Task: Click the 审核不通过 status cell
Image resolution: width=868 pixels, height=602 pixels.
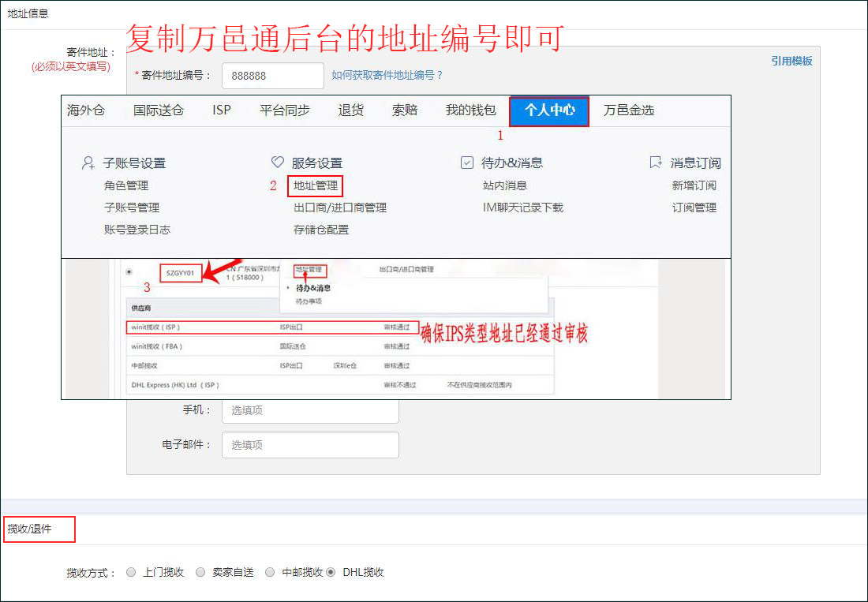Action: [400, 384]
